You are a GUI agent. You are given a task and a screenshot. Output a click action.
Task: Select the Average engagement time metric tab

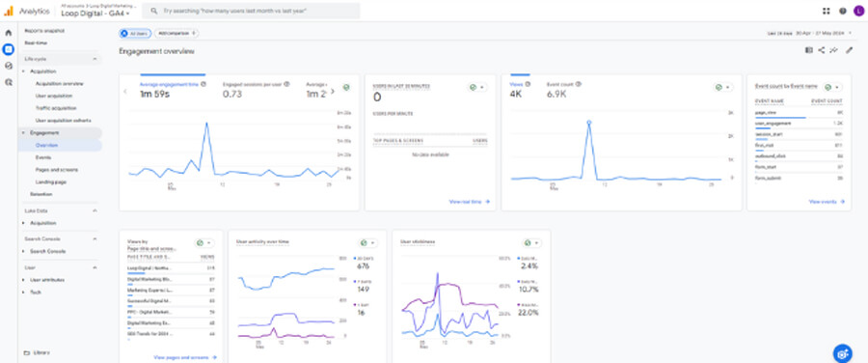pos(173,90)
